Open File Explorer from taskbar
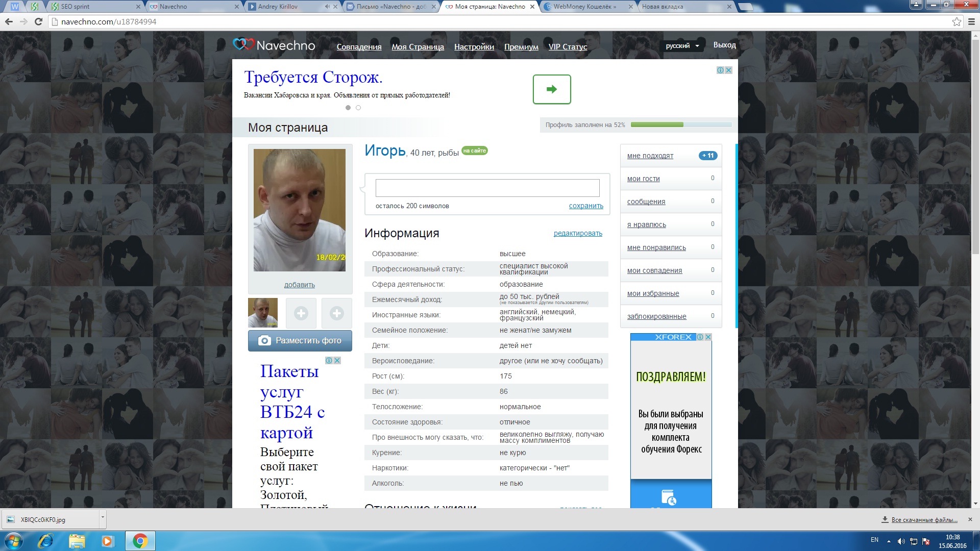The height and width of the screenshot is (551, 980). [77, 541]
